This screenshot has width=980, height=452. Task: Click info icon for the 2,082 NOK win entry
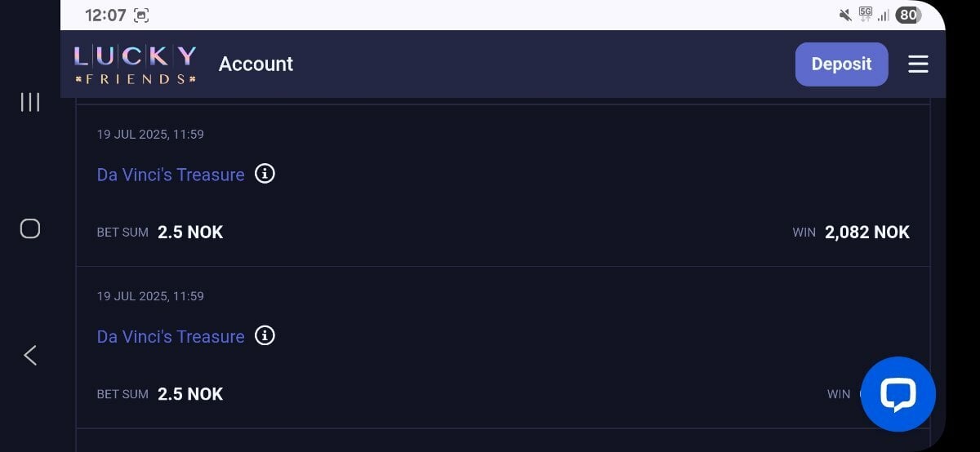(x=265, y=174)
